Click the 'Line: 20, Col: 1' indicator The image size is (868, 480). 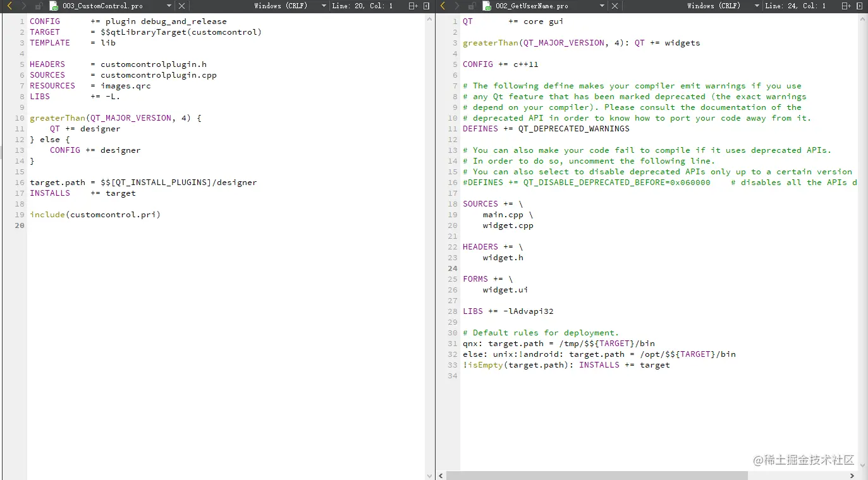tap(363, 6)
